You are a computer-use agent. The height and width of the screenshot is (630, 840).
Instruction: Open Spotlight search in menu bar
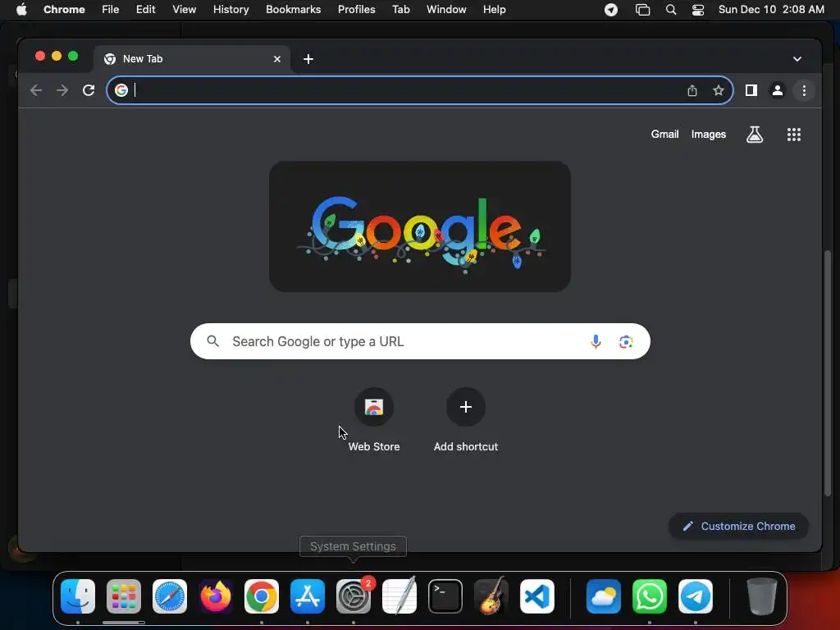(671, 10)
